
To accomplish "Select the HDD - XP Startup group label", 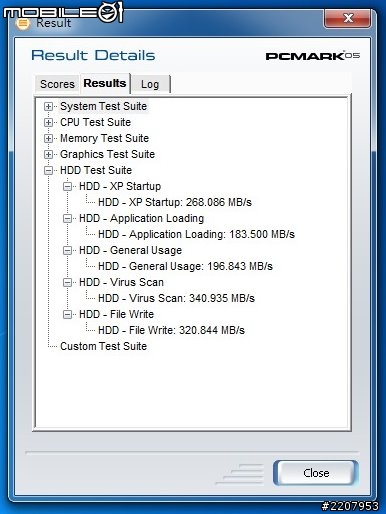I will 120,186.
